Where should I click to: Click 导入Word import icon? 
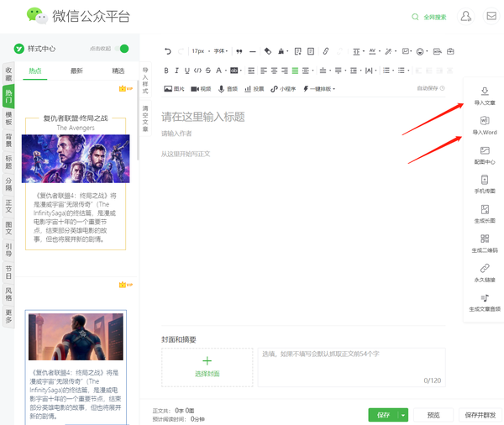(485, 125)
